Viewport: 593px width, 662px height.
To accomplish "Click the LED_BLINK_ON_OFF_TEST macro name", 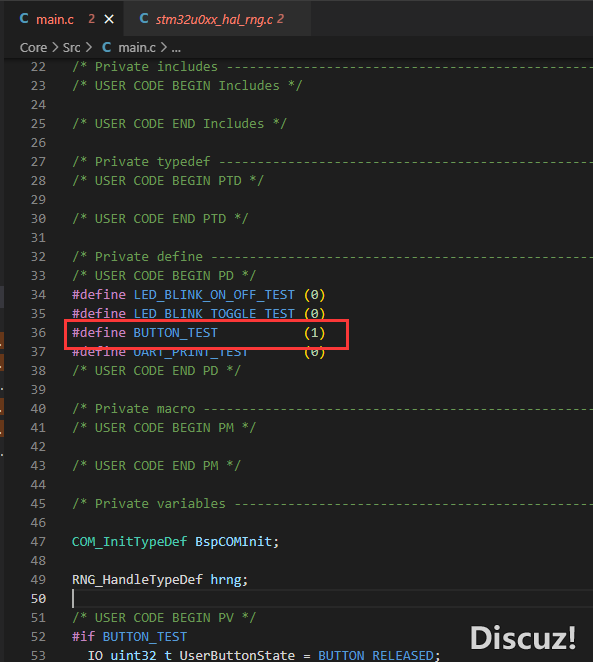I will point(214,295).
